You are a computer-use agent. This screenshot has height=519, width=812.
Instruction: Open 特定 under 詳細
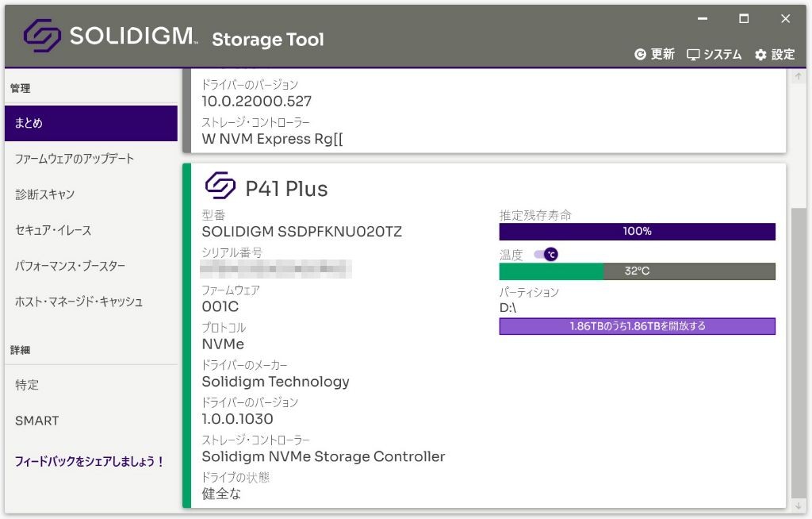pyautogui.click(x=27, y=385)
